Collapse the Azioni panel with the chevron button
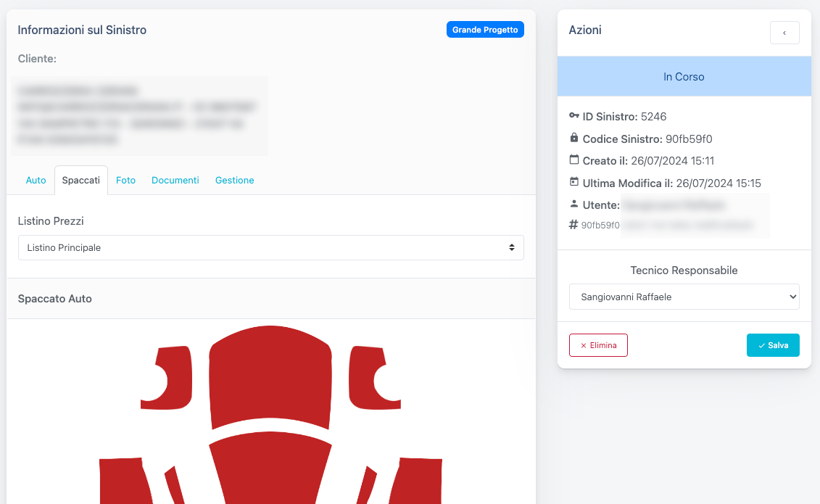 point(784,33)
